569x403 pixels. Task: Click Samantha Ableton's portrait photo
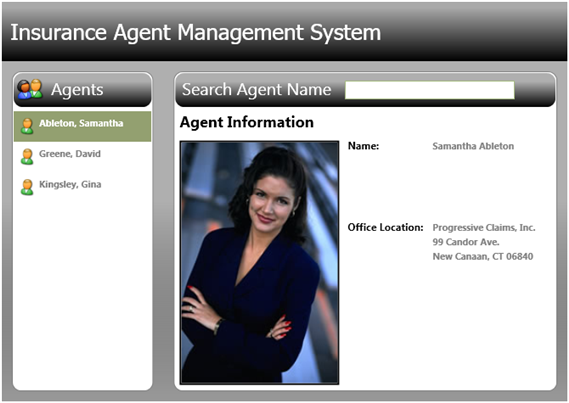click(259, 263)
